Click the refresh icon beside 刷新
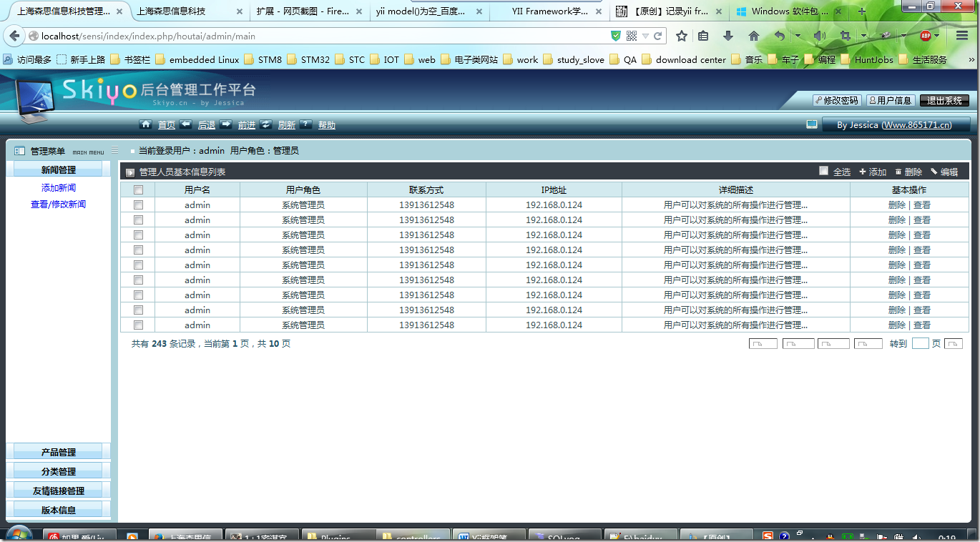Screen dimensions: 980x542 (266, 124)
